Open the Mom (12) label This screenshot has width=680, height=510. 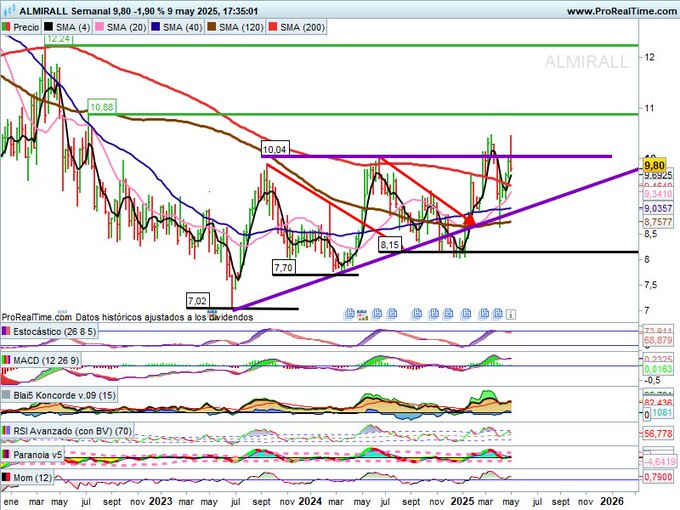33,477
